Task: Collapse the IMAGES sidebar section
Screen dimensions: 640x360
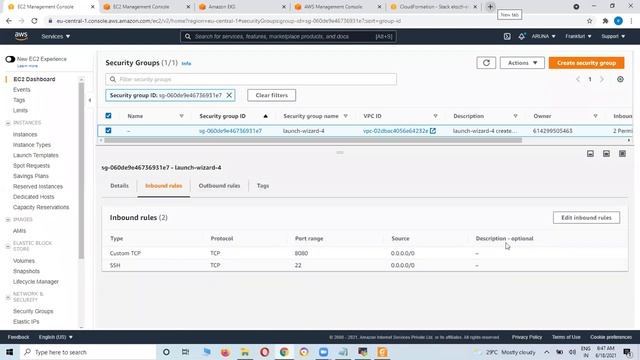Action: (x=8, y=220)
